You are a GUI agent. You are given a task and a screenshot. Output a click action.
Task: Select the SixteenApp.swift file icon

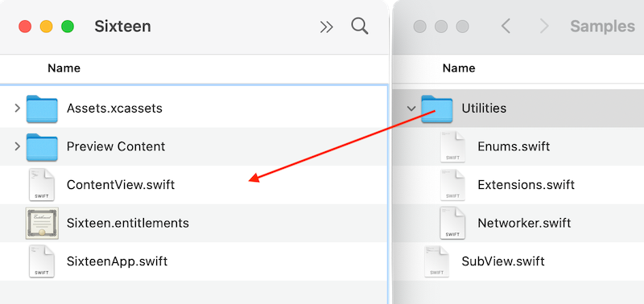point(42,261)
